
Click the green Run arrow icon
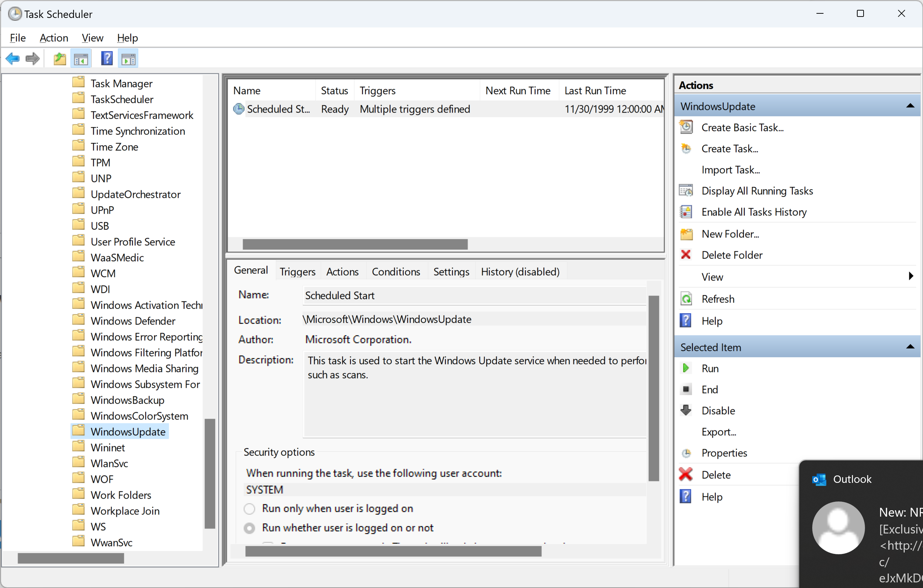coord(686,368)
